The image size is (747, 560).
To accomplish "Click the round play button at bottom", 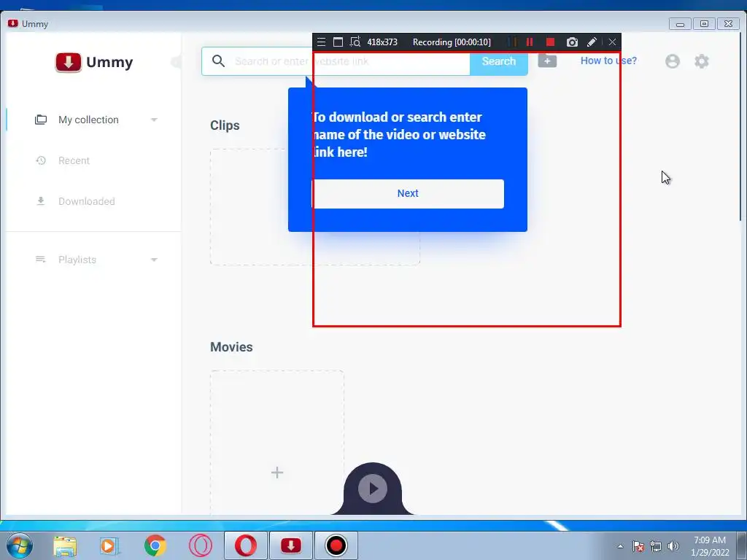I will pyautogui.click(x=373, y=489).
